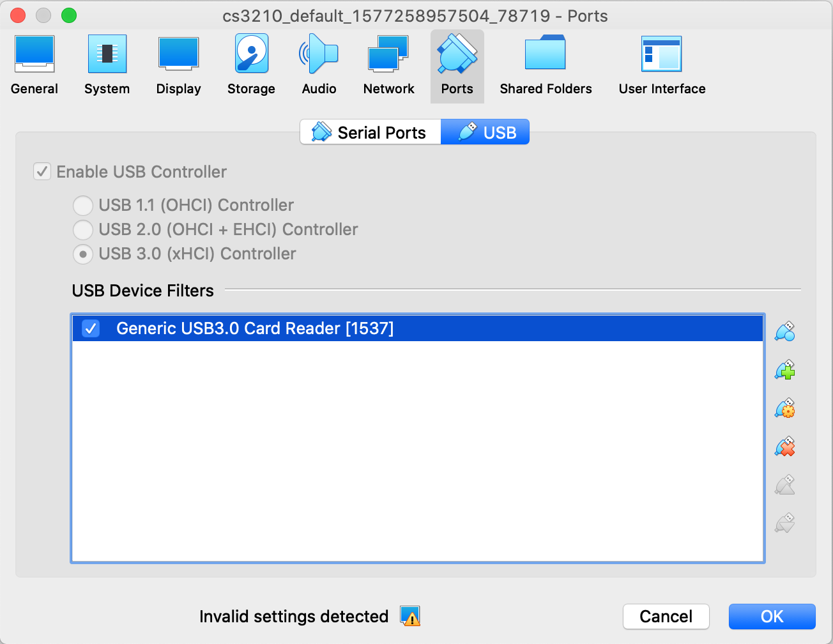The image size is (833, 644).
Task: Open the Shared Folders settings page
Action: 546,64
